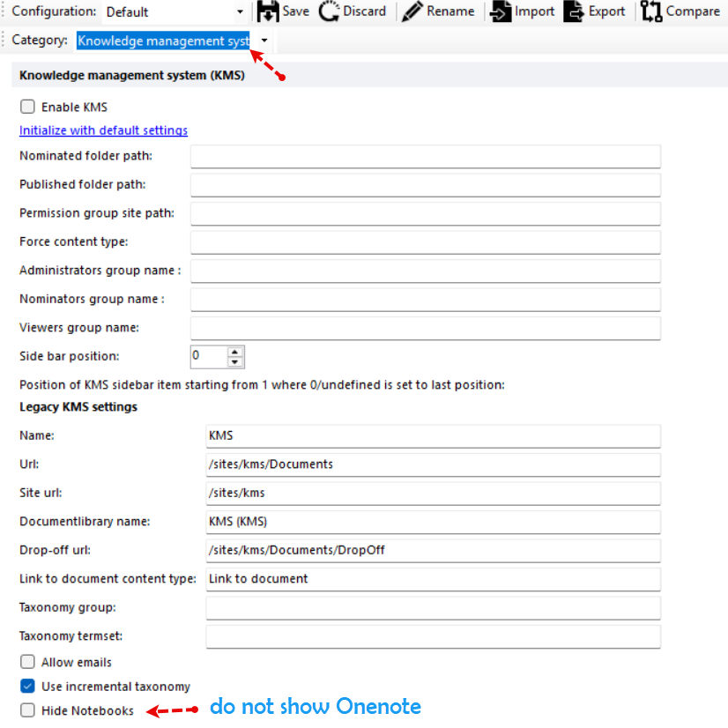Viewport: 728px width, 728px height.
Task: Click into the Drop-off url field
Action: pyautogui.click(x=432, y=550)
